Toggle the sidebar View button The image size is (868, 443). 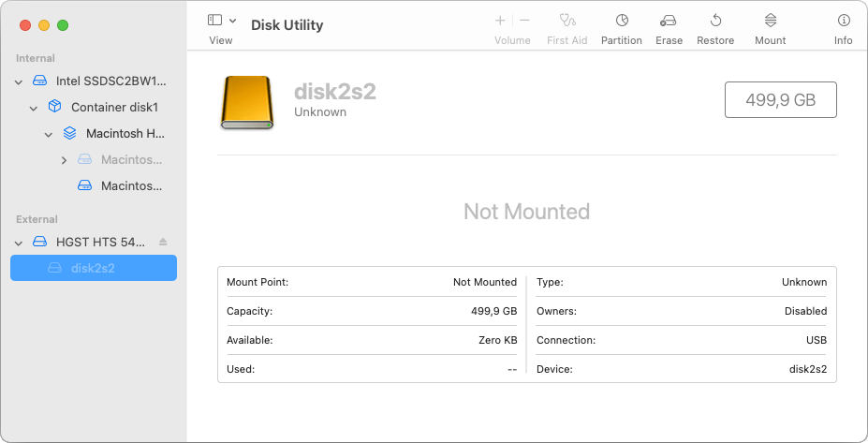(x=214, y=21)
